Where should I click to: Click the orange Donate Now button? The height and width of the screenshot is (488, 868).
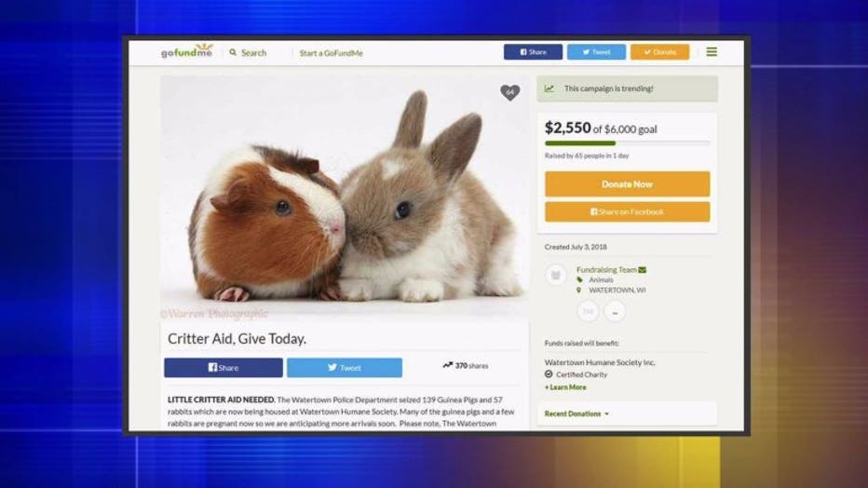point(627,184)
